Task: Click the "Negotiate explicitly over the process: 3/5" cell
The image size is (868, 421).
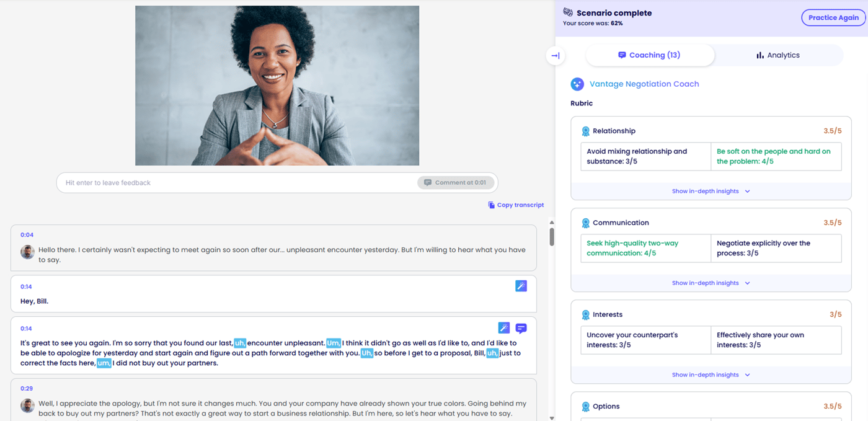Action: pyautogui.click(x=776, y=248)
